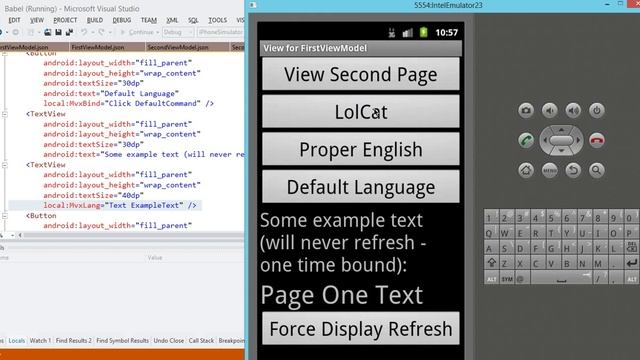Open the TEAM menu
Screen dimensions: 640x360
pyautogui.click(x=149, y=20)
